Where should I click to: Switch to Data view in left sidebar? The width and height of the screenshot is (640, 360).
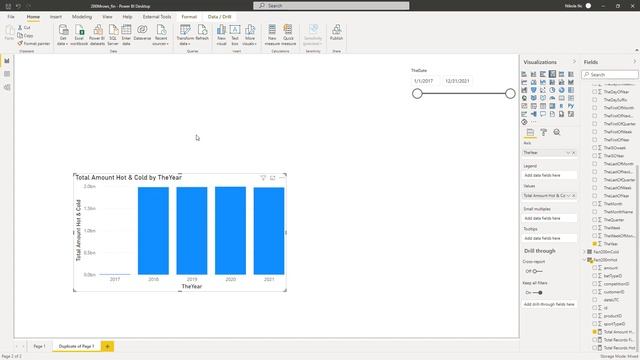tap(7, 74)
